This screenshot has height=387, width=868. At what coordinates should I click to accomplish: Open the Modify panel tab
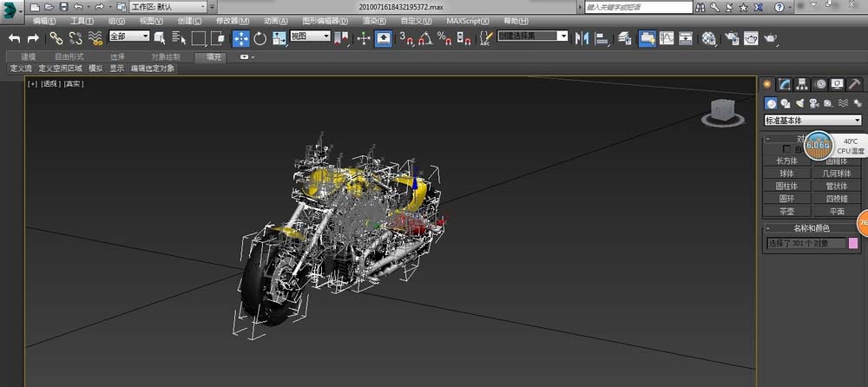click(784, 84)
